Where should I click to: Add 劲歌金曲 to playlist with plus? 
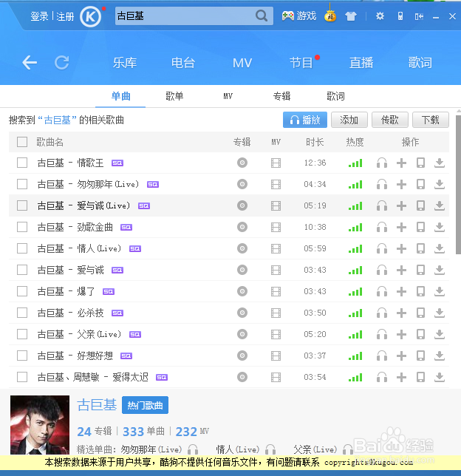pos(401,227)
